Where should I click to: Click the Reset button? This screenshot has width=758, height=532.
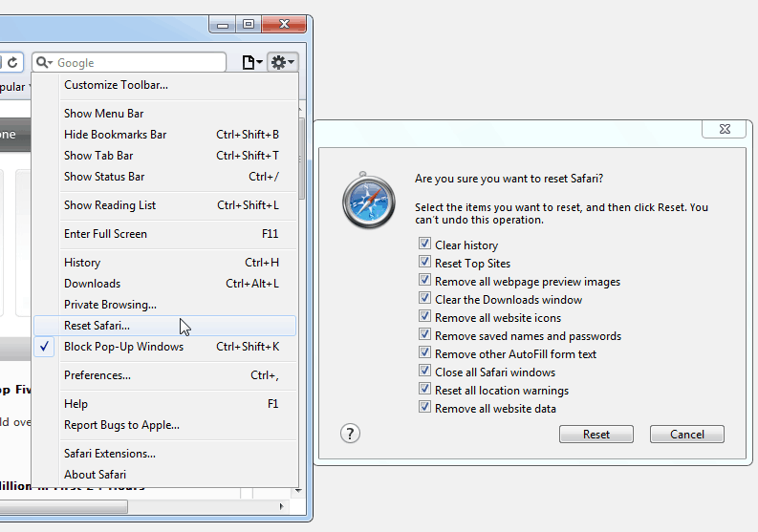[596, 434]
